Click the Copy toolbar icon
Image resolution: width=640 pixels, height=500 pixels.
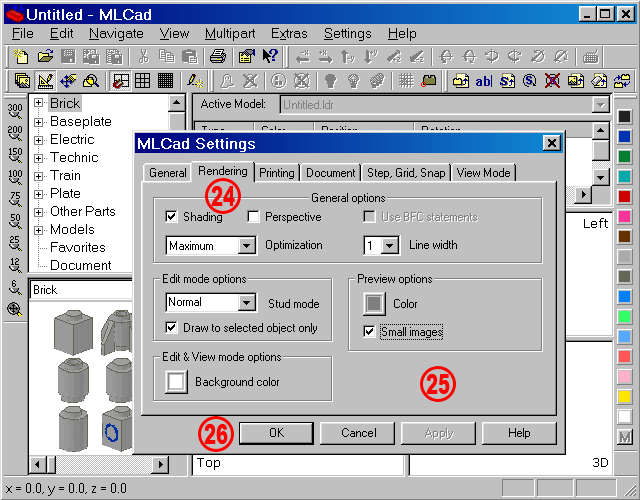click(x=167, y=56)
